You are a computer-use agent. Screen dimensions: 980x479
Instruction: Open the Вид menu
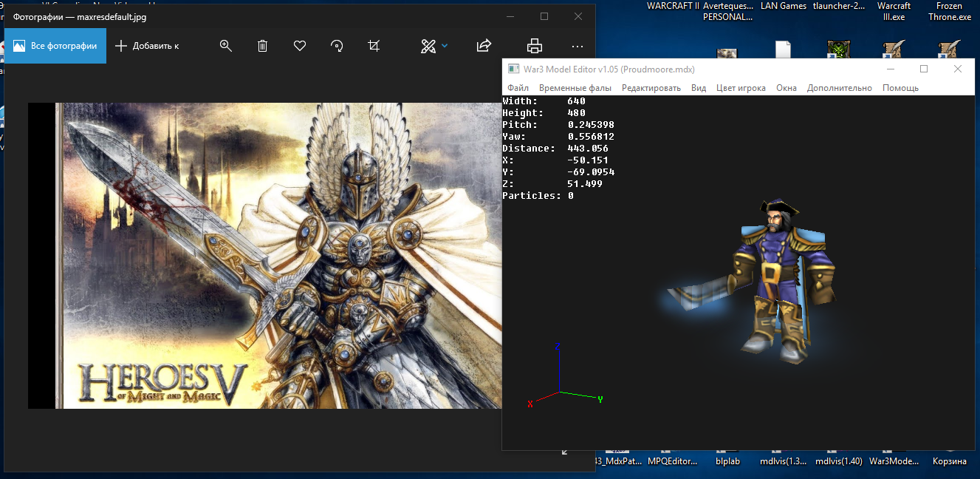pyautogui.click(x=699, y=88)
